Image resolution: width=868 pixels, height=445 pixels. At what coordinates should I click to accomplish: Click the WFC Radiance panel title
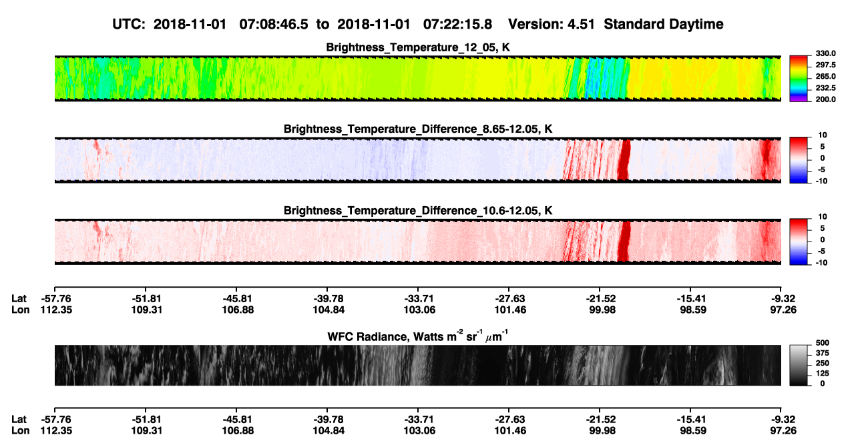[x=418, y=336]
